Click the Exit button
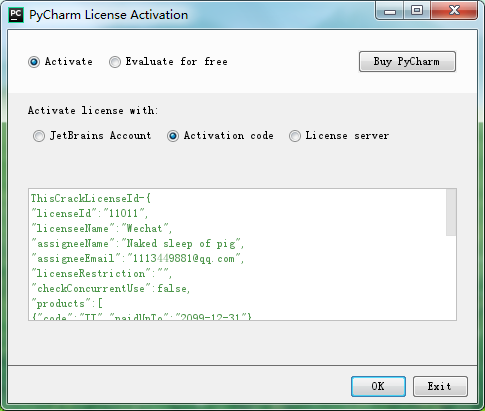The height and width of the screenshot is (411, 485). (440, 387)
